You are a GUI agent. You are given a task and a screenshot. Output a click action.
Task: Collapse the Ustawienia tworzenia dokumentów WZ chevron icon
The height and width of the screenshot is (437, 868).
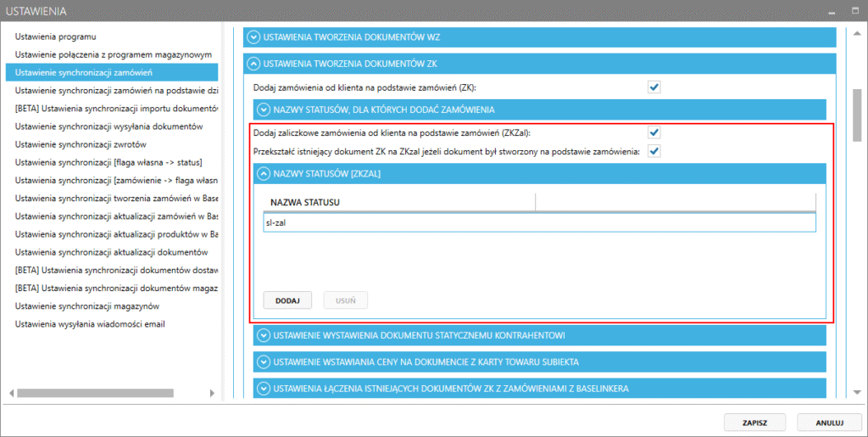tap(253, 36)
